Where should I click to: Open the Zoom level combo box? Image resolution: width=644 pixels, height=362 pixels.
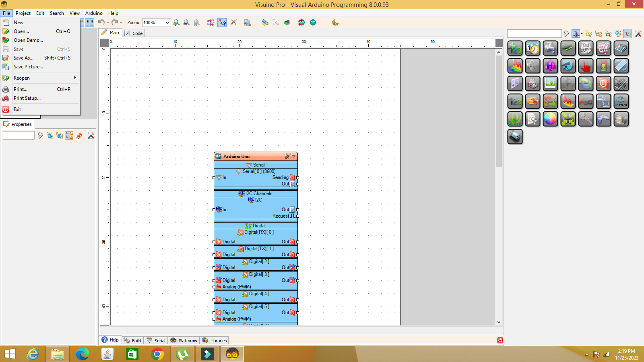click(x=167, y=23)
